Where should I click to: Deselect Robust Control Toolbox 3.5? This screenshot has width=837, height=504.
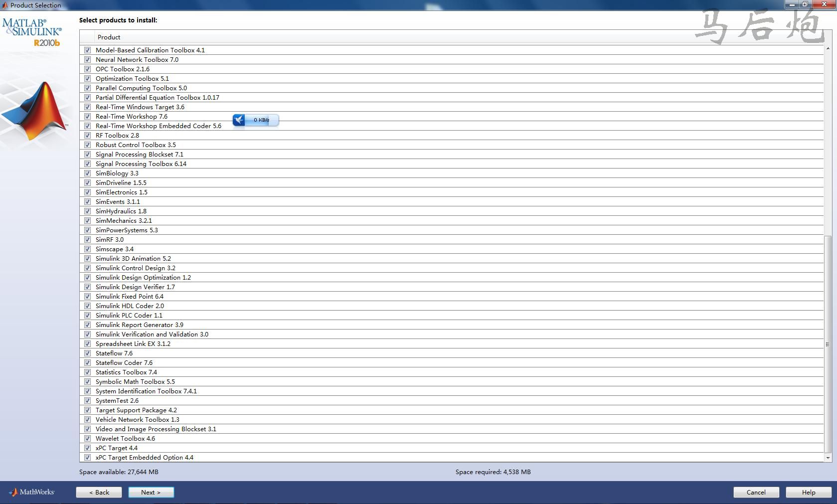pyautogui.click(x=87, y=145)
